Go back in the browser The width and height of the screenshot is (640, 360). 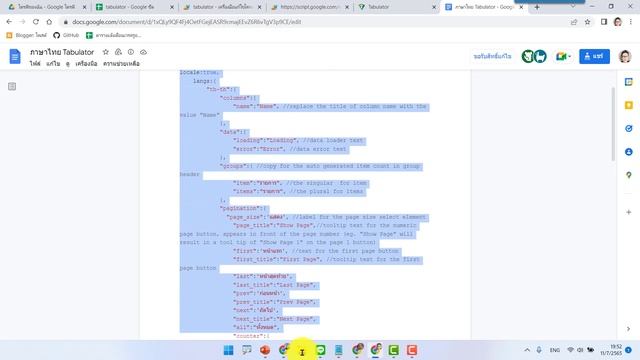[x=9, y=22]
